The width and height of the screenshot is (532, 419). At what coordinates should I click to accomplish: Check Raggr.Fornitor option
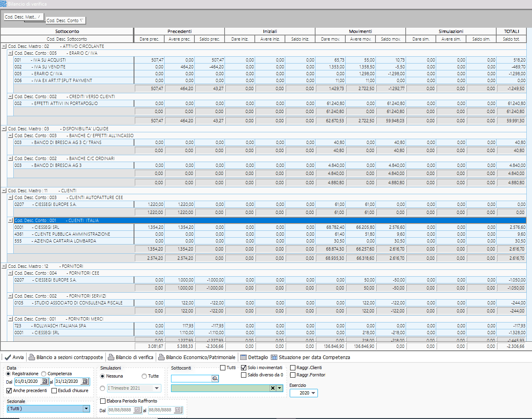[x=293, y=375]
